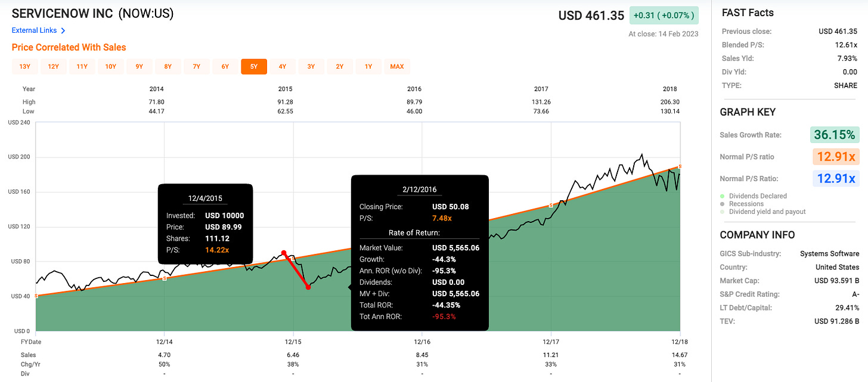Click the NOW:US ticker symbol

(x=146, y=13)
